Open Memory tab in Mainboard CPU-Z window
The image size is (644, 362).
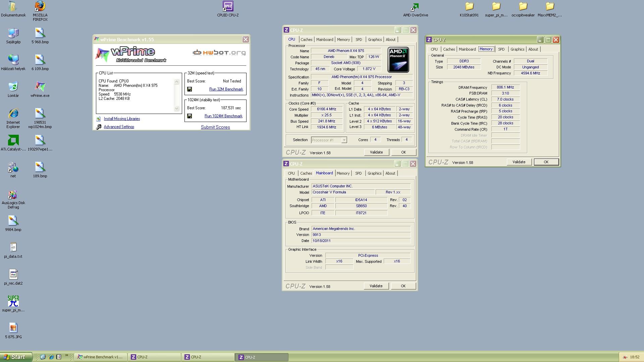(x=343, y=173)
